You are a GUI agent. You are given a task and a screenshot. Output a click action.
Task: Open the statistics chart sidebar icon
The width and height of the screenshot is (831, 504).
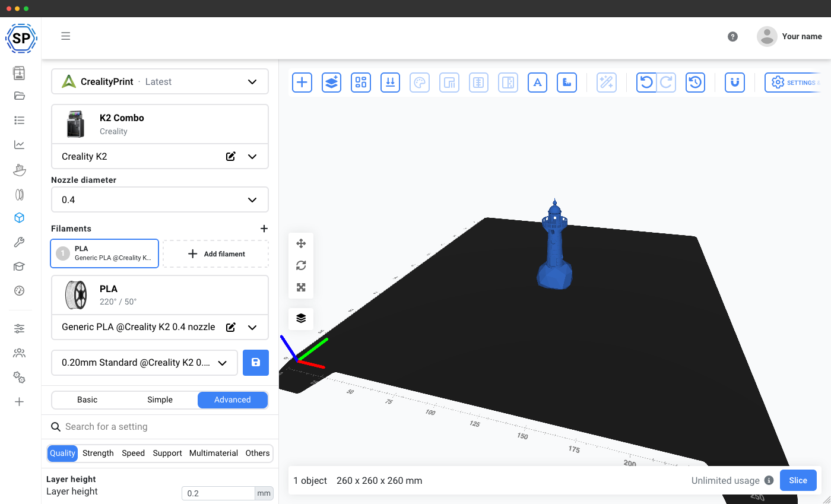pos(20,145)
